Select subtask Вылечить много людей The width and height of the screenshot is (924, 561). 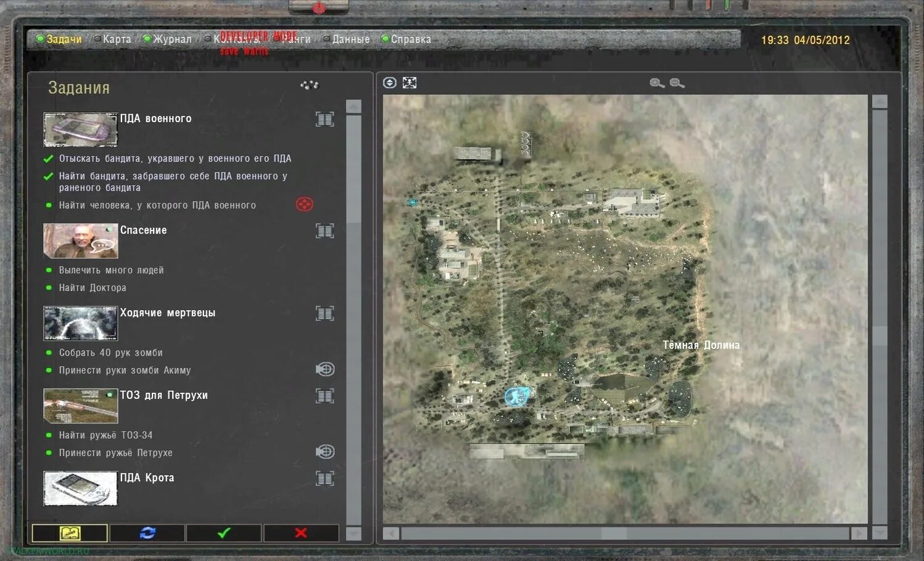coord(111,270)
